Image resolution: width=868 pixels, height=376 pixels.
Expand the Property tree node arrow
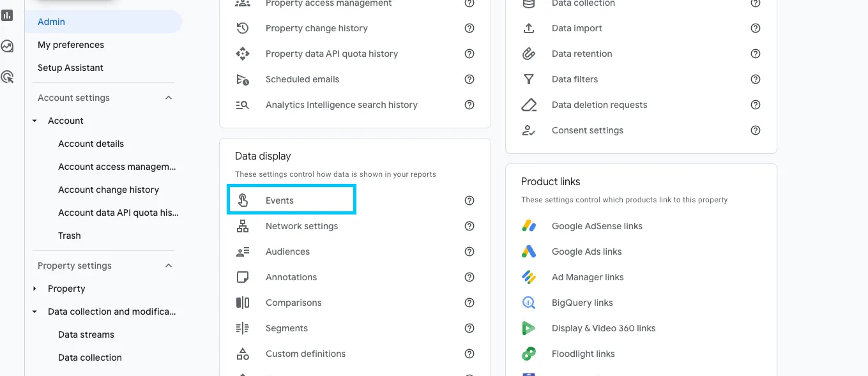point(35,289)
